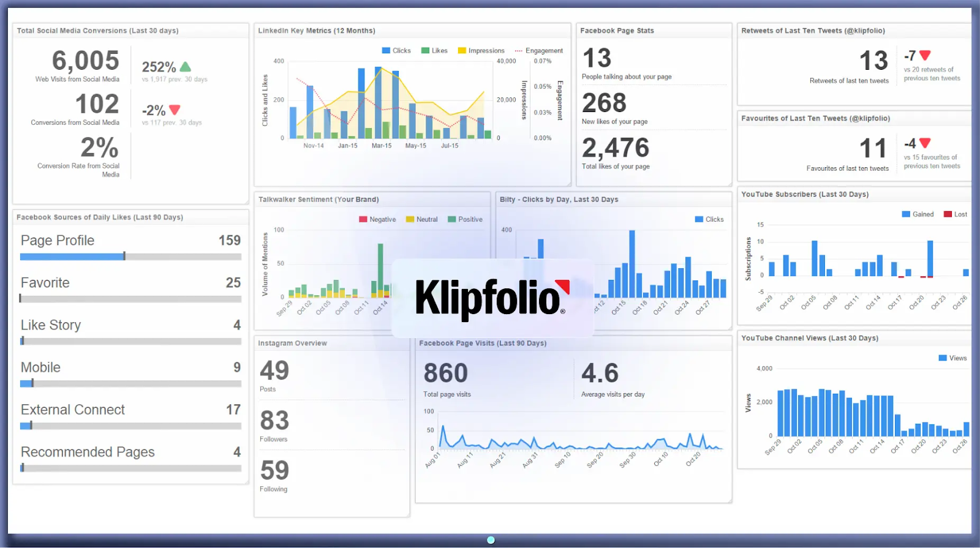Click the 13 retweets of last ten tweets value
Viewport: 980px width, 548px height.
873,61
